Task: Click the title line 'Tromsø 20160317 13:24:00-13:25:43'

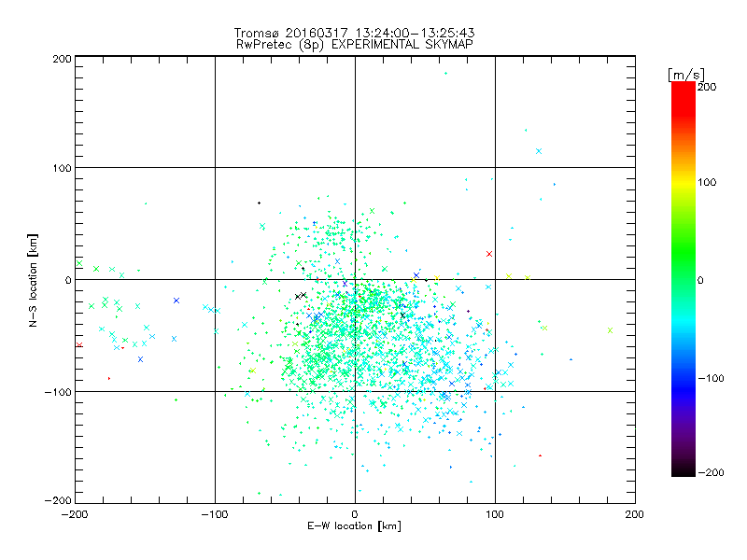Action: coord(354,33)
